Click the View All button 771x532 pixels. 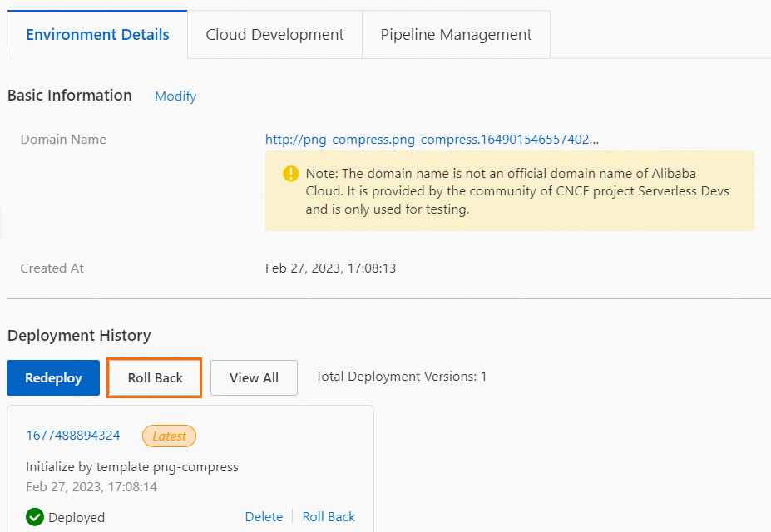254,377
